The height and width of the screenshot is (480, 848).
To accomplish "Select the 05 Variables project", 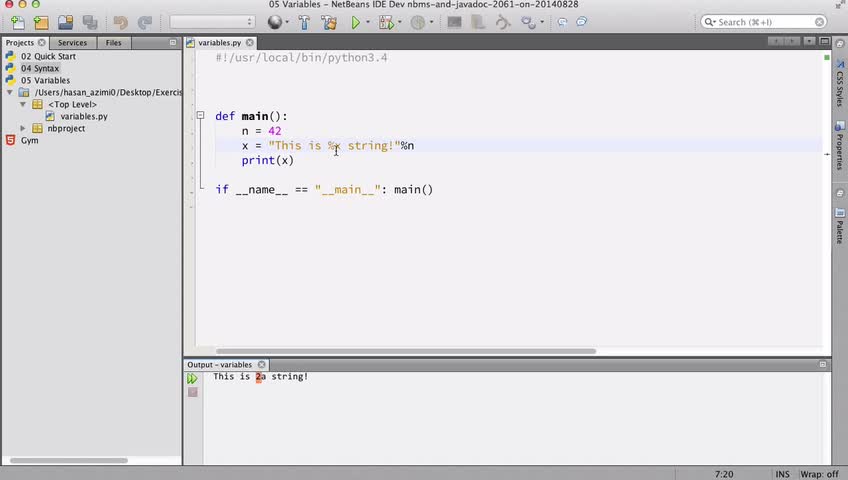I will [x=45, y=81].
